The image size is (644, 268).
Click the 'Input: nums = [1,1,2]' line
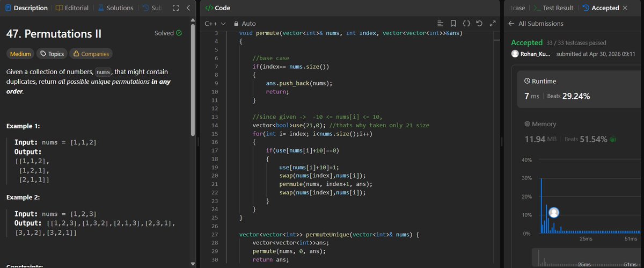point(56,142)
